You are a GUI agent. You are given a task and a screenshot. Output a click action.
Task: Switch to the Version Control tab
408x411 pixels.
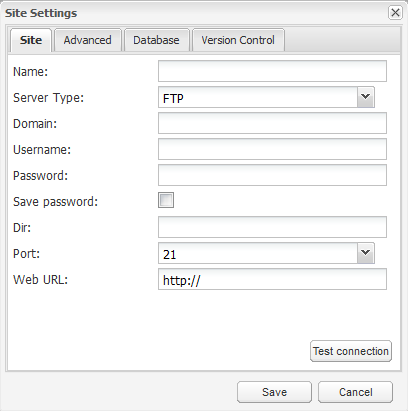point(238,40)
